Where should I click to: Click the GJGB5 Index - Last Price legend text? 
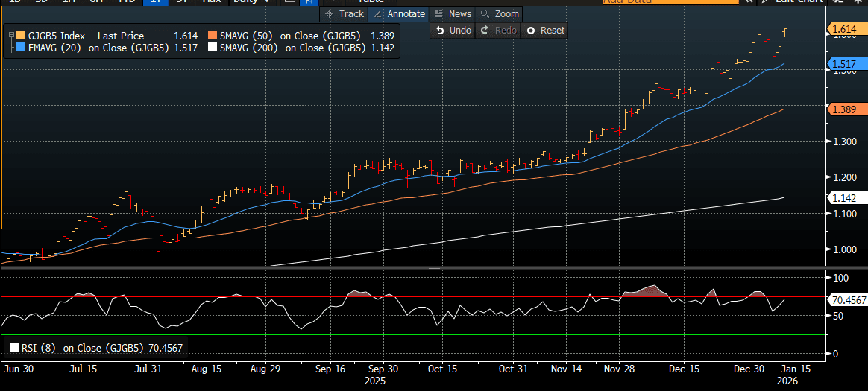(86, 35)
